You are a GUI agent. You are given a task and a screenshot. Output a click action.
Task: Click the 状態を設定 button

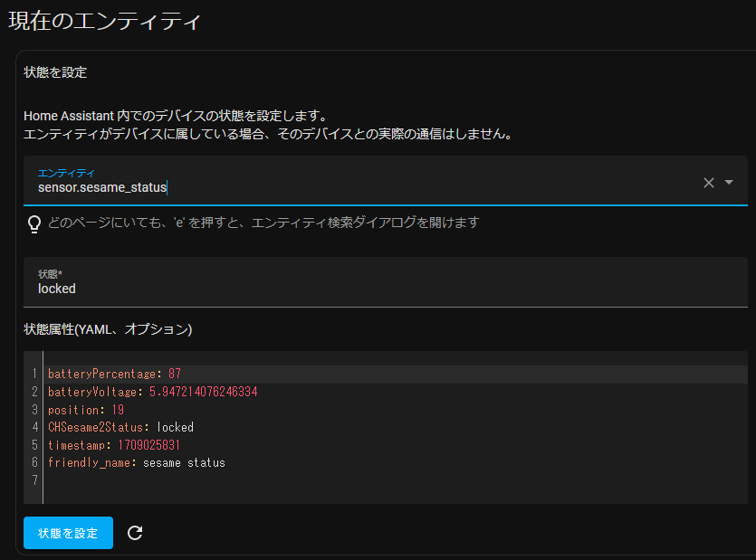coord(68,533)
